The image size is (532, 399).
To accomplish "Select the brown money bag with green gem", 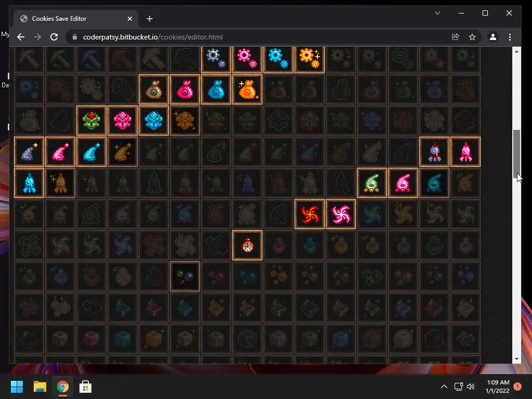I will 154,89.
